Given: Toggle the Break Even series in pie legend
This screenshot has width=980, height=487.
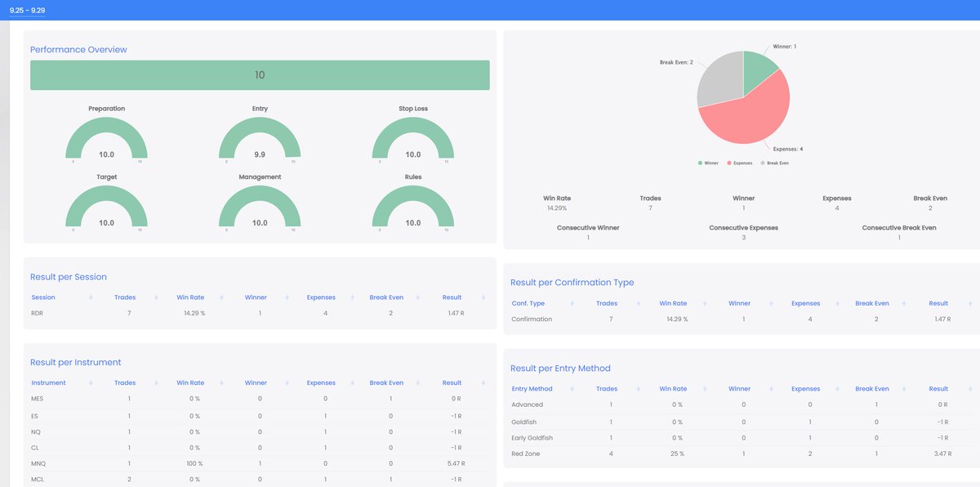Looking at the screenshot, I should [776, 163].
